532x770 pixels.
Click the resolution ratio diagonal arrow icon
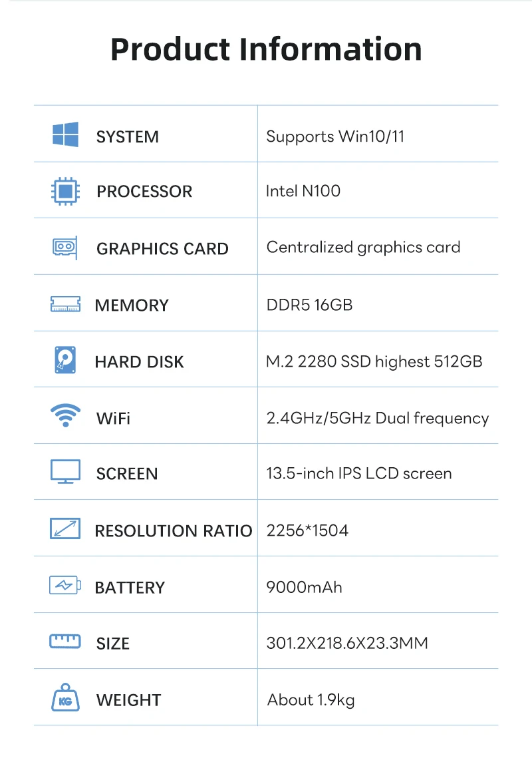point(65,528)
